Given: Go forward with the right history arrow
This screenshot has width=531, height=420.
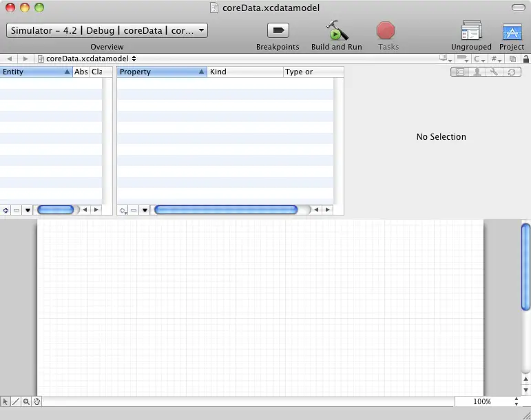Looking at the screenshot, I should (25, 59).
